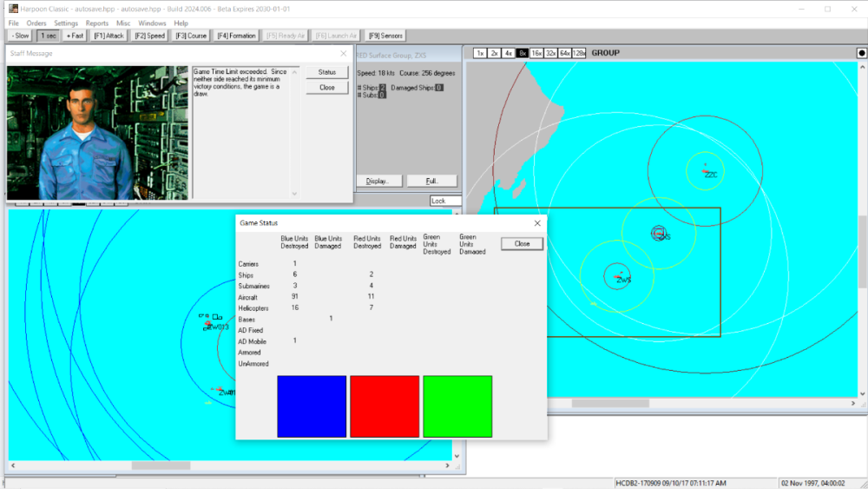Open the F9 Sensors toolbar button

pos(385,36)
